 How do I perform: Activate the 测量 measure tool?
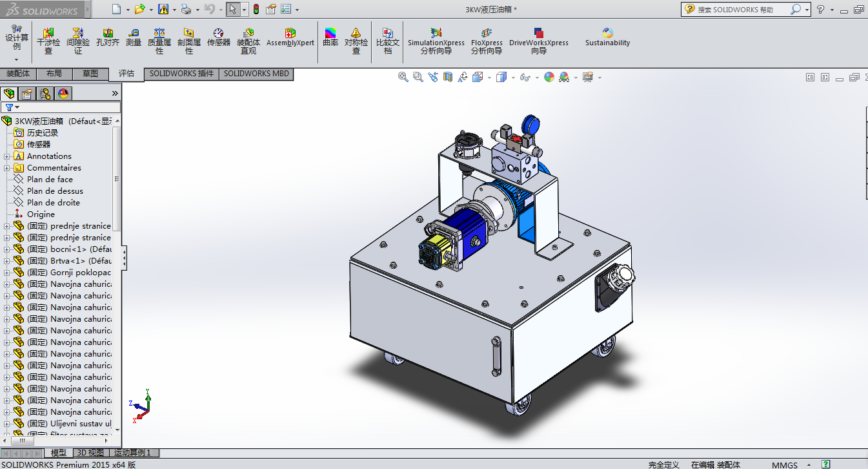(134, 37)
